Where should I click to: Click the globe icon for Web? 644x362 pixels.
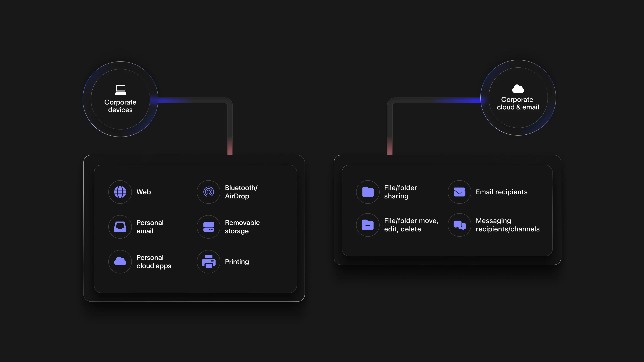click(120, 192)
